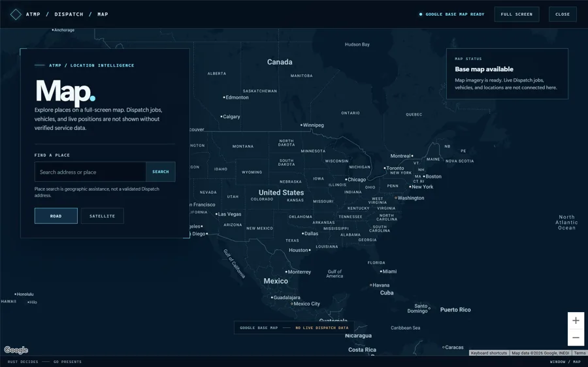Click the United States country label

click(281, 193)
